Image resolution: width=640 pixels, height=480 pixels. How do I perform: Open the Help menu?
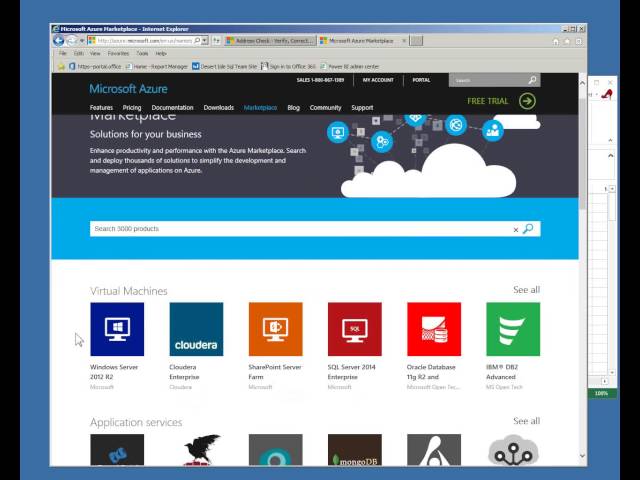(x=161, y=53)
